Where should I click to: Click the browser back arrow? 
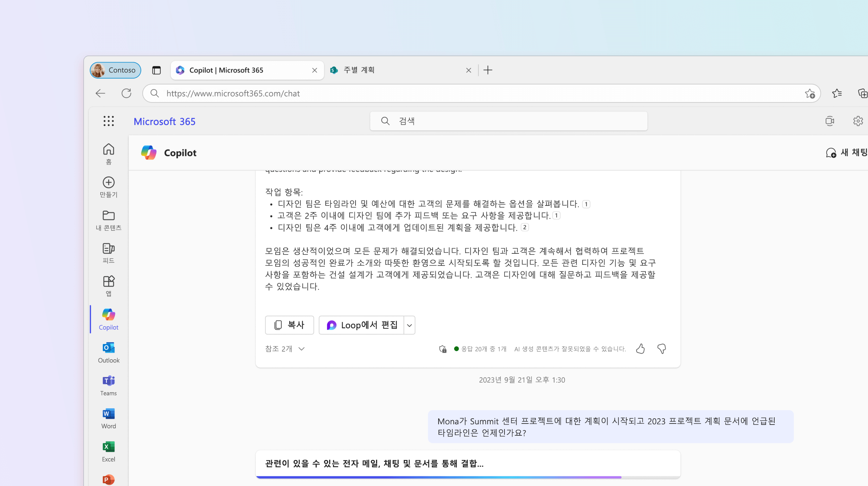tap(100, 93)
